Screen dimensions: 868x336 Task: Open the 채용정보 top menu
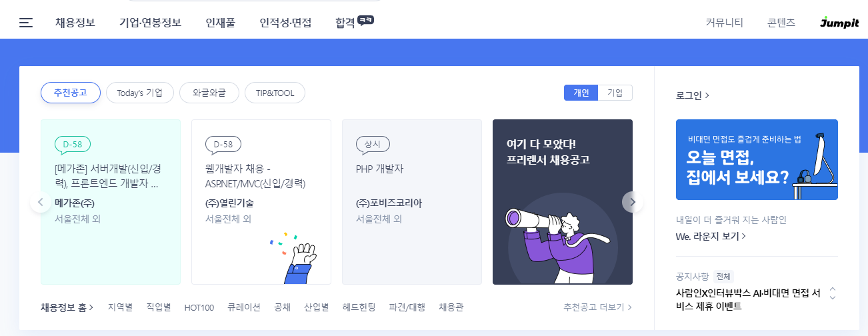pyautogui.click(x=75, y=23)
